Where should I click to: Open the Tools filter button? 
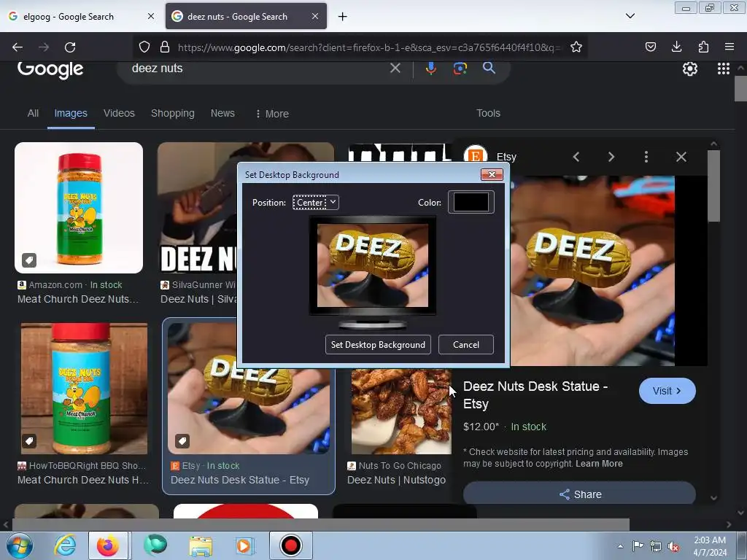point(488,113)
